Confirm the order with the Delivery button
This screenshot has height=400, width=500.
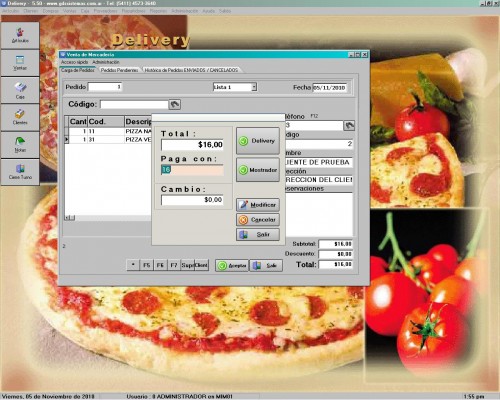tap(258, 141)
